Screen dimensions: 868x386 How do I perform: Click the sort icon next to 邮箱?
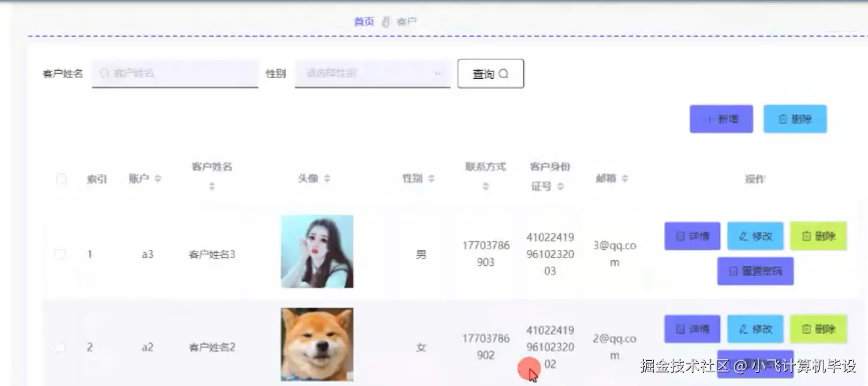(x=625, y=178)
